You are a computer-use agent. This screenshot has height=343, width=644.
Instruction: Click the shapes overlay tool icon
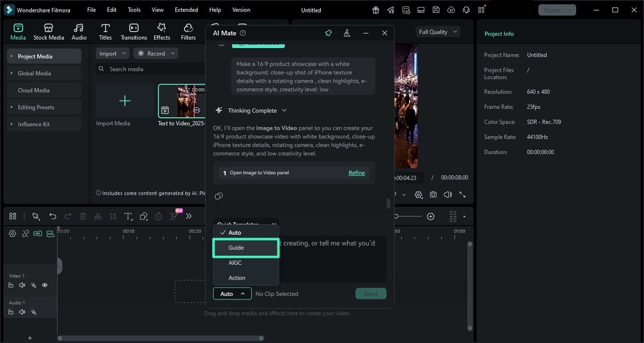143,216
